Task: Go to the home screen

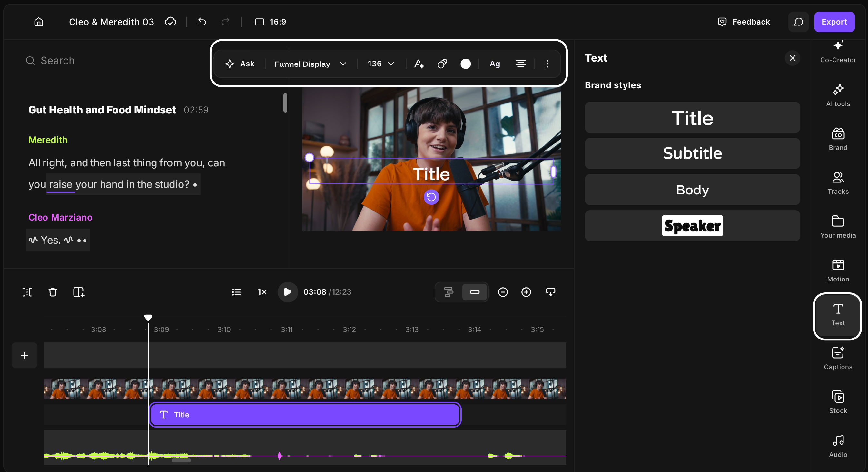Action: (x=39, y=22)
